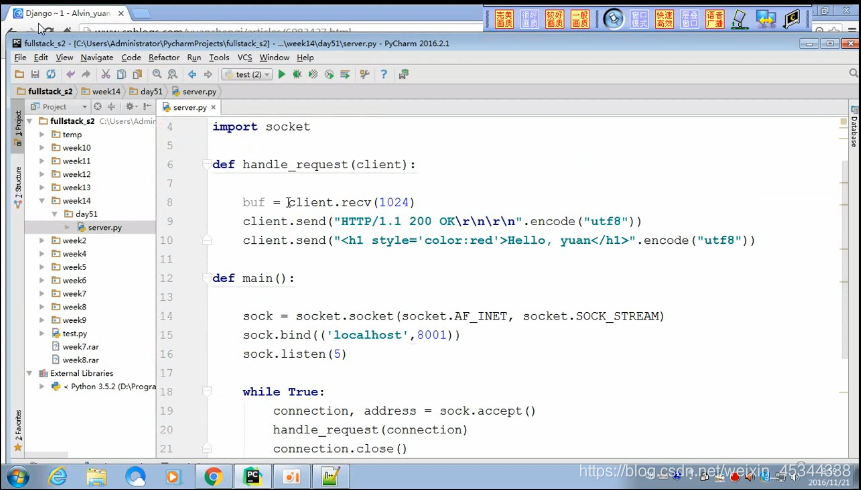Screen dimensions: 861x490
Task: Expand the week10 folder
Action: click(x=42, y=148)
